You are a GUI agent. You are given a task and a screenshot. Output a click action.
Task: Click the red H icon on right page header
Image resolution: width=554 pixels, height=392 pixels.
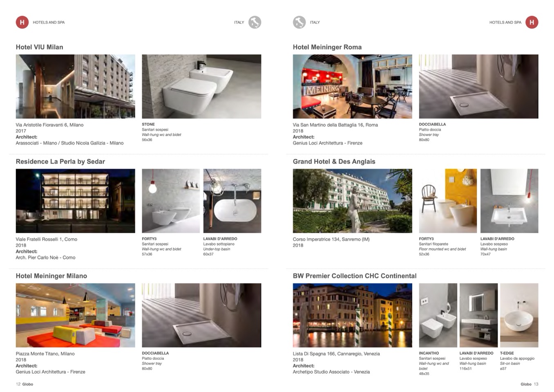532,22
